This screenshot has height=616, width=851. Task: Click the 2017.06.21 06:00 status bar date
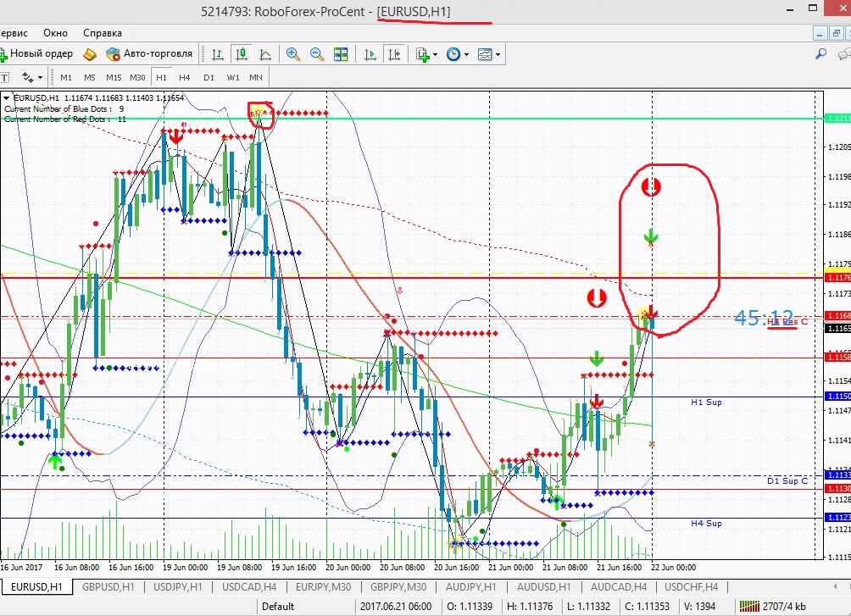tap(396, 606)
